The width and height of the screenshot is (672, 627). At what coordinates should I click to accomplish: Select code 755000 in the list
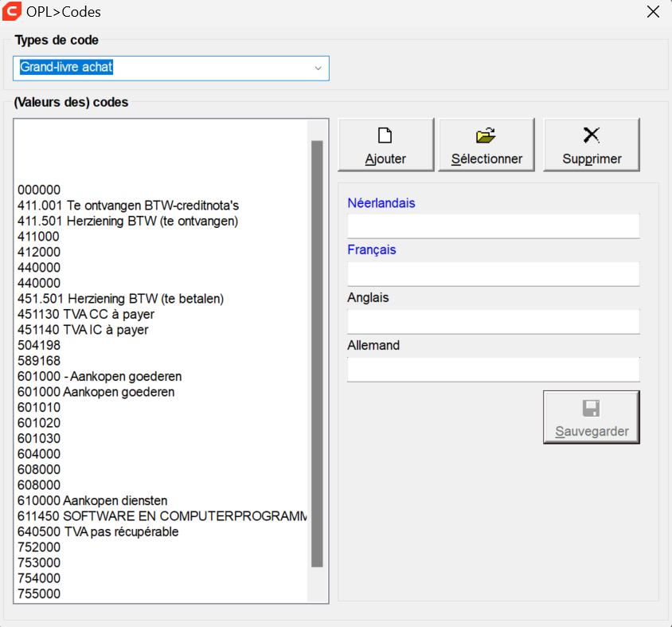pos(162,594)
